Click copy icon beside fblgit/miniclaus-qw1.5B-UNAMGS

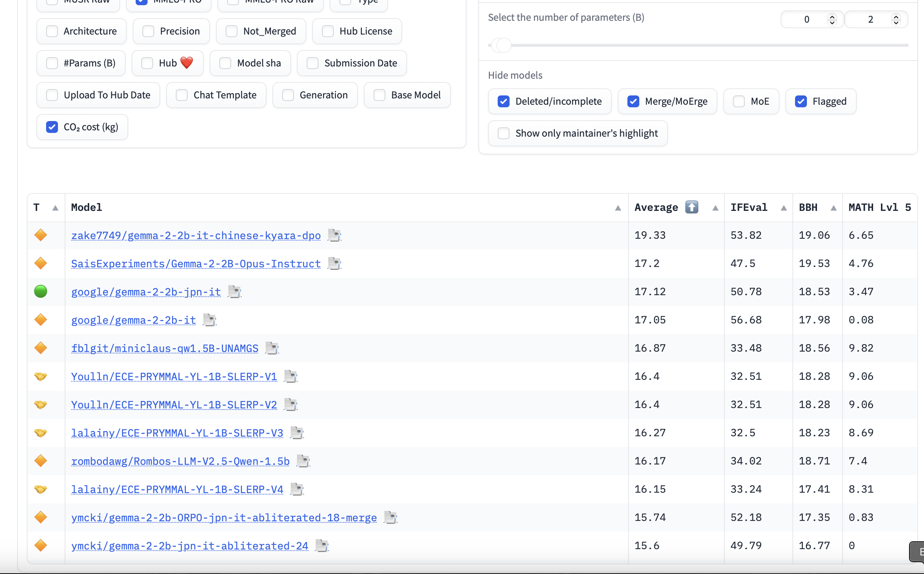(x=272, y=348)
